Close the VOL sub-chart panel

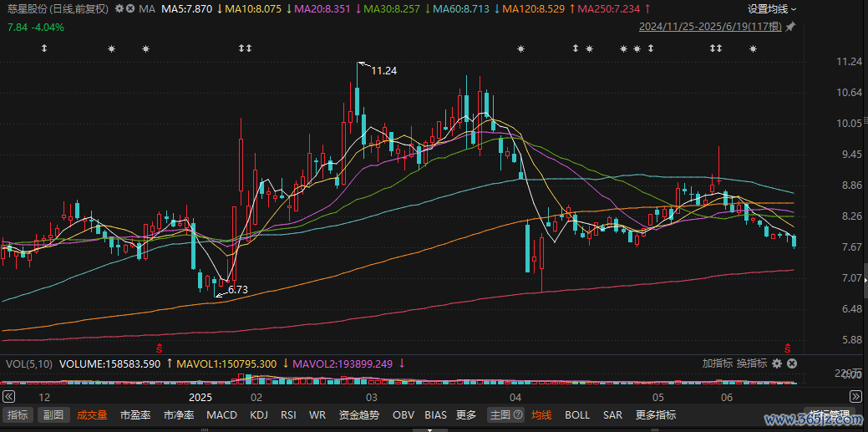(792, 363)
